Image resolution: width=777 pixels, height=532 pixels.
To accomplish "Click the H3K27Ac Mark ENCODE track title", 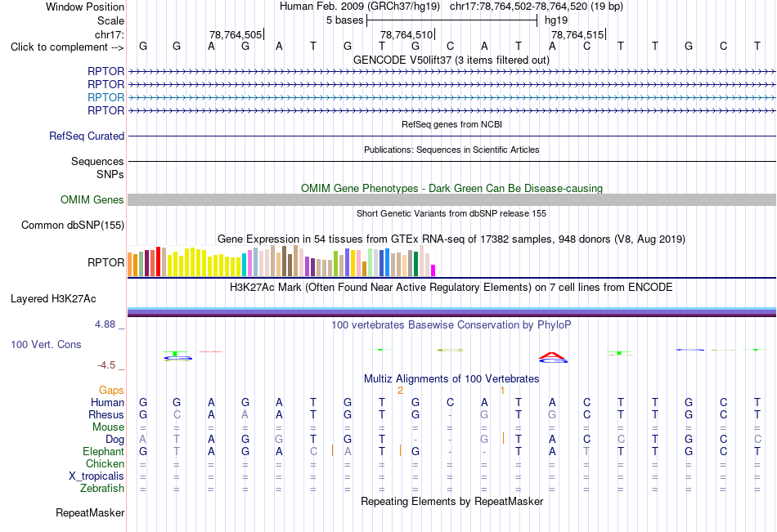I will tap(451, 288).
